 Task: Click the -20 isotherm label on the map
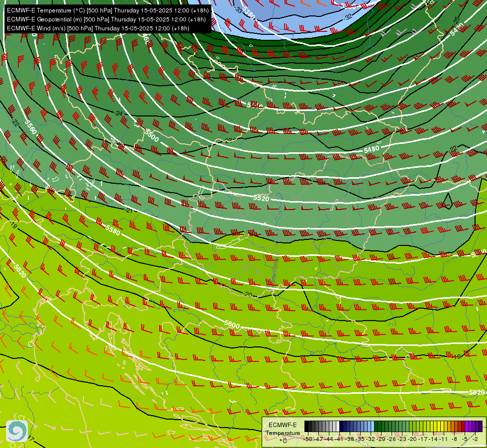pyautogui.click(x=248, y=294)
